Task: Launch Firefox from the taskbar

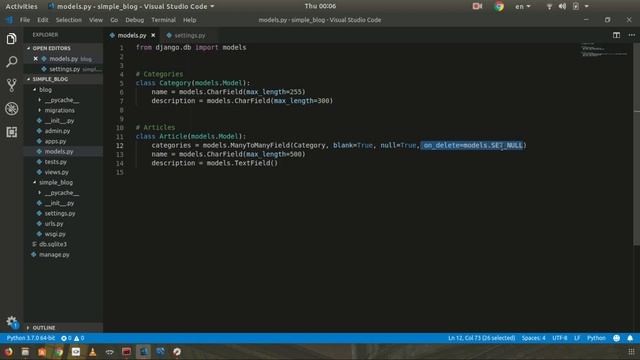Action: point(8,351)
